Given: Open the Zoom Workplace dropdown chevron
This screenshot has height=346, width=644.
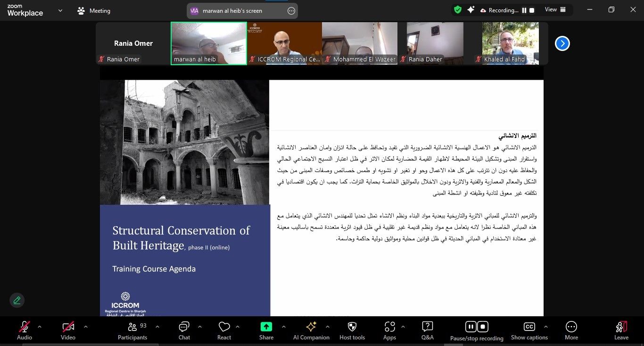Looking at the screenshot, I should coord(60,10).
